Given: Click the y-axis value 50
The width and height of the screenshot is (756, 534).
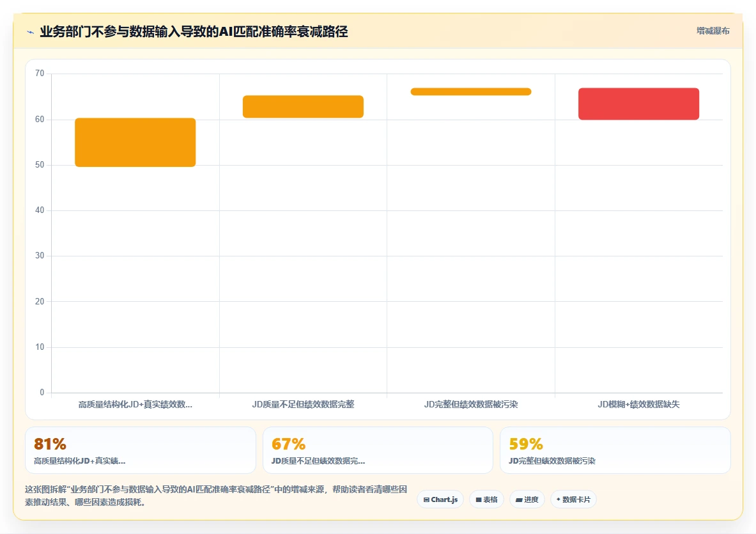Looking at the screenshot, I should tap(40, 164).
